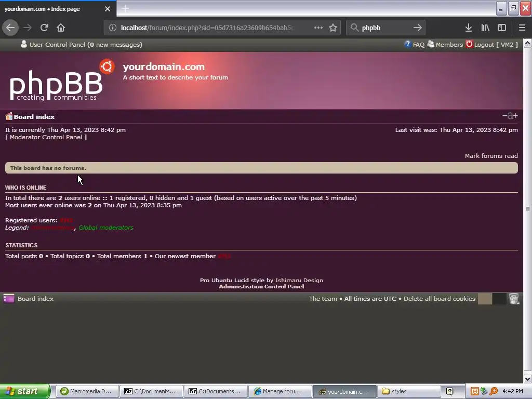Click the red Logout power icon
Image resolution: width=532 pixels, height=399 pixels.
(x=469, y=44)
